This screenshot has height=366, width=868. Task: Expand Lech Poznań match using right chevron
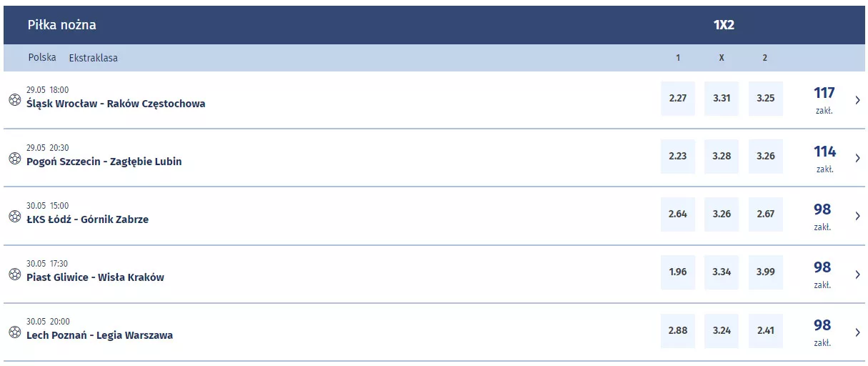857,332
